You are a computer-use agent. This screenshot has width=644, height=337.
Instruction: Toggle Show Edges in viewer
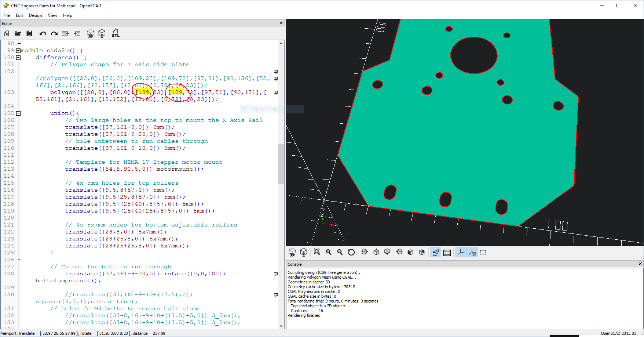click(483, 252)
